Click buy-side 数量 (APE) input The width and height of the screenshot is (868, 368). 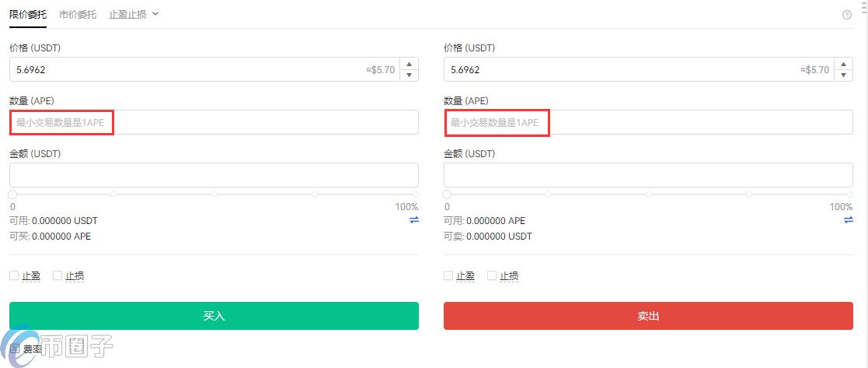214,122
